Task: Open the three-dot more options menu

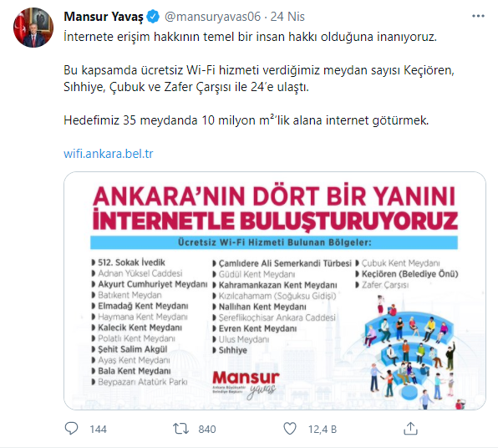Action: [x=478, y=16]
